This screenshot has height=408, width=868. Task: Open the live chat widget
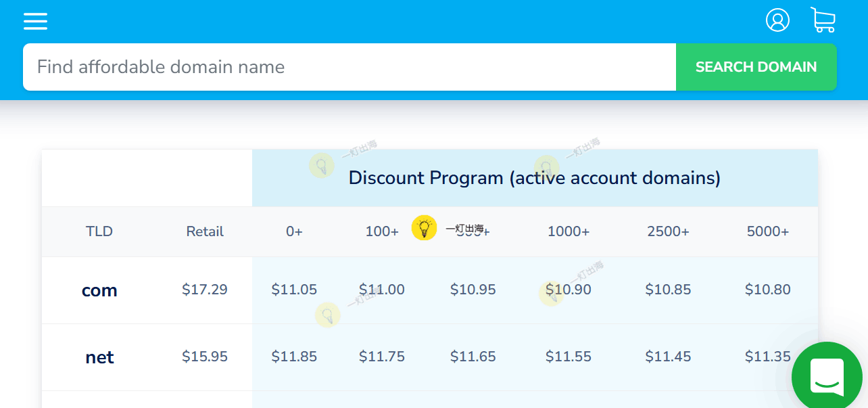826,377
